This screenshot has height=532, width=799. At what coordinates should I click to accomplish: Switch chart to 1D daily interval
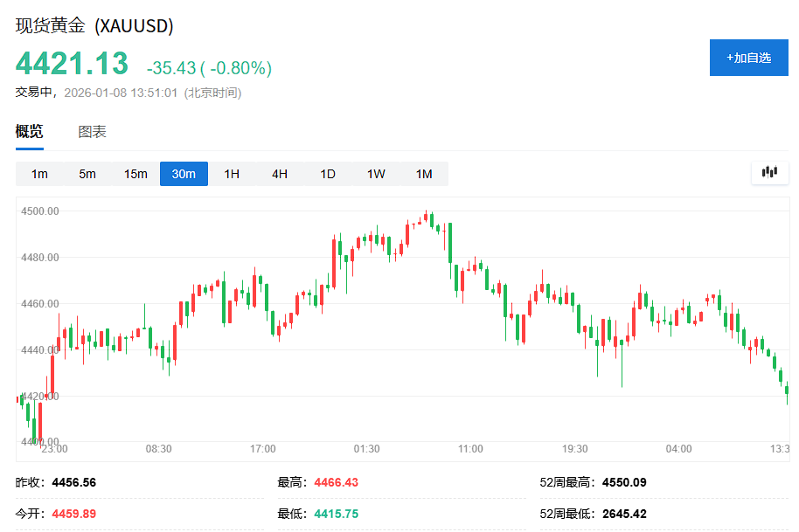327,173
